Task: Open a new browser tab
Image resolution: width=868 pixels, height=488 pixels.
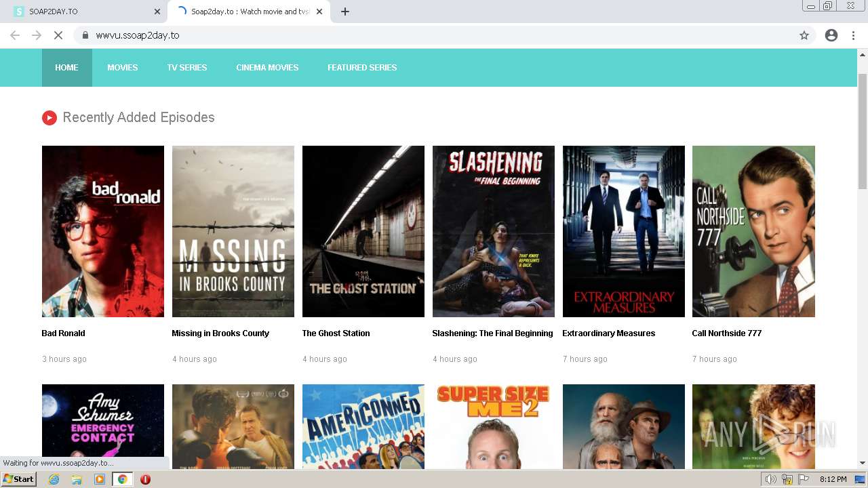Action: pos(345,12)
